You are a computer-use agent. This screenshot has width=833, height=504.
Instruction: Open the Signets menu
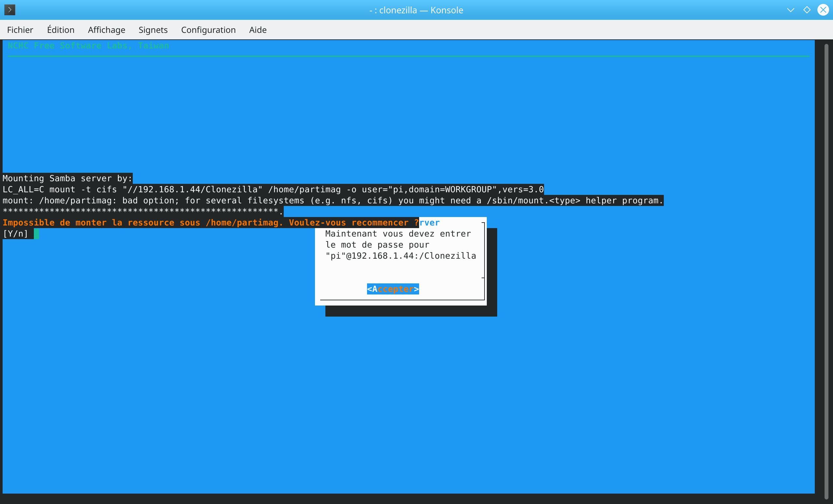click(153, 30)
